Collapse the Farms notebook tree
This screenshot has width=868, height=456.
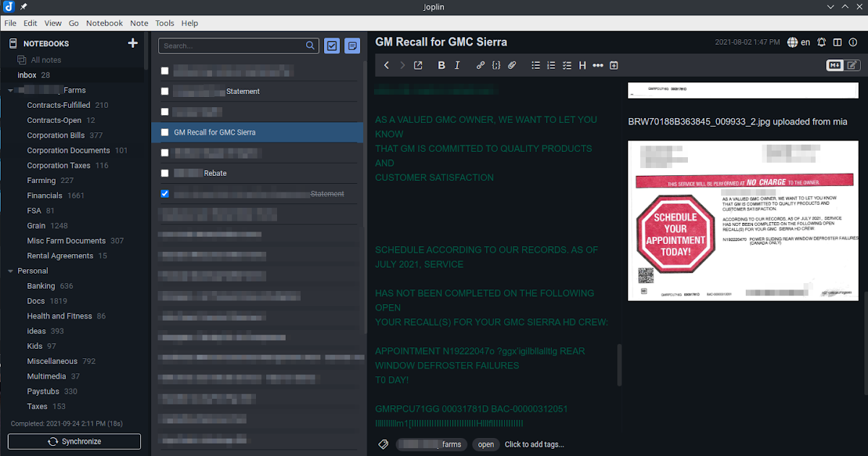(x=10, y=90)
